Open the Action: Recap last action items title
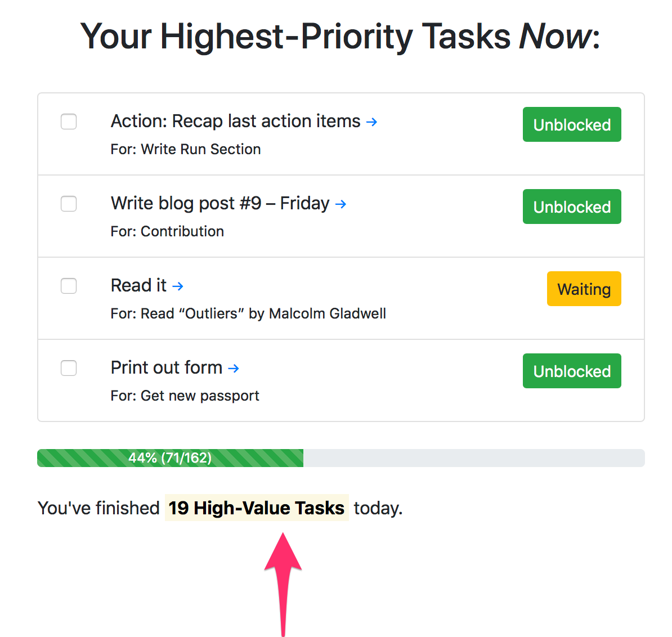Screen dimensions: 672x637 (236, 121)
